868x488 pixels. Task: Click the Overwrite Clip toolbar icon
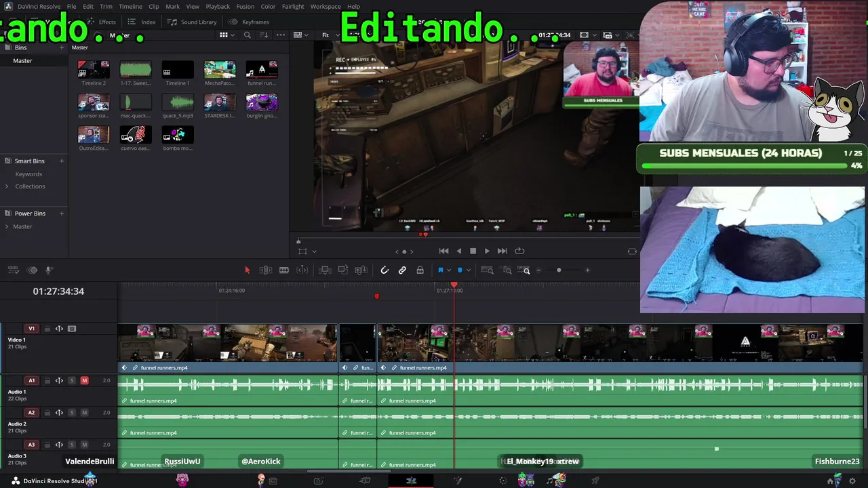coord(343,270)
